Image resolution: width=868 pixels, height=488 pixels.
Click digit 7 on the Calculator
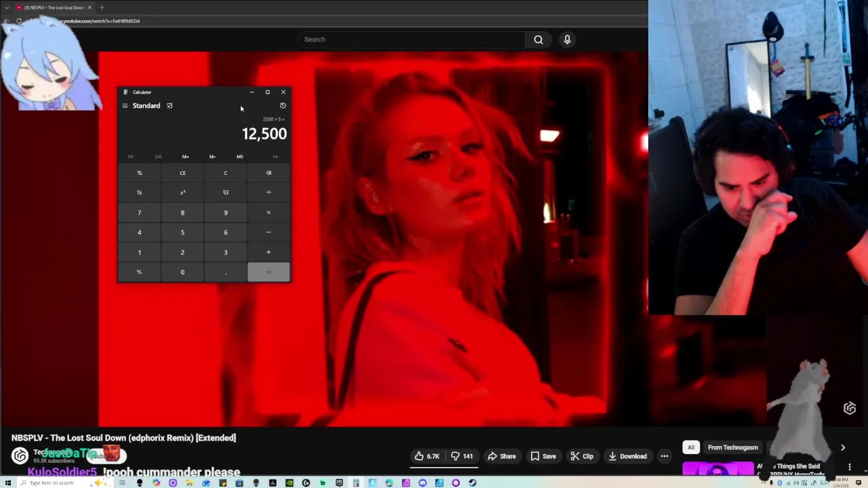[140, 213]
